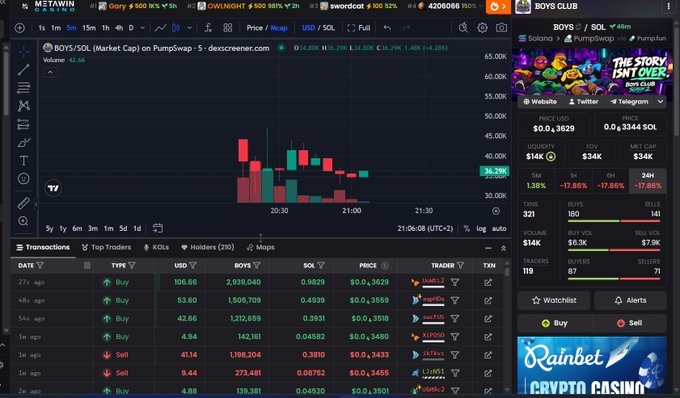Open the Maps tab
680x398 pixels.
click(x=260, y=247)
